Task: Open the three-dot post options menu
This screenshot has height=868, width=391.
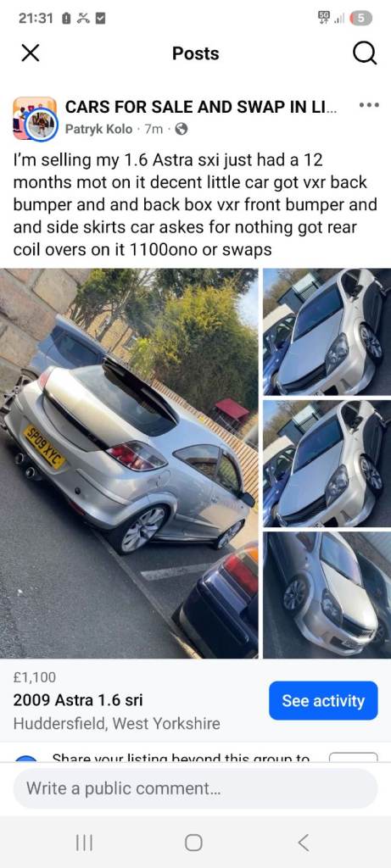Action: tap(369, 104)
